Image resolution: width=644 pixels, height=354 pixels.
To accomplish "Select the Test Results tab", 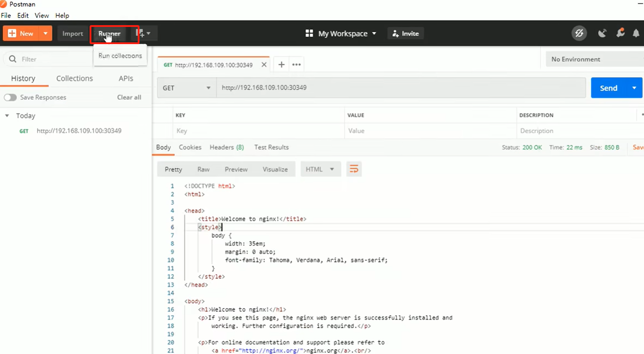I will (271, 147).
